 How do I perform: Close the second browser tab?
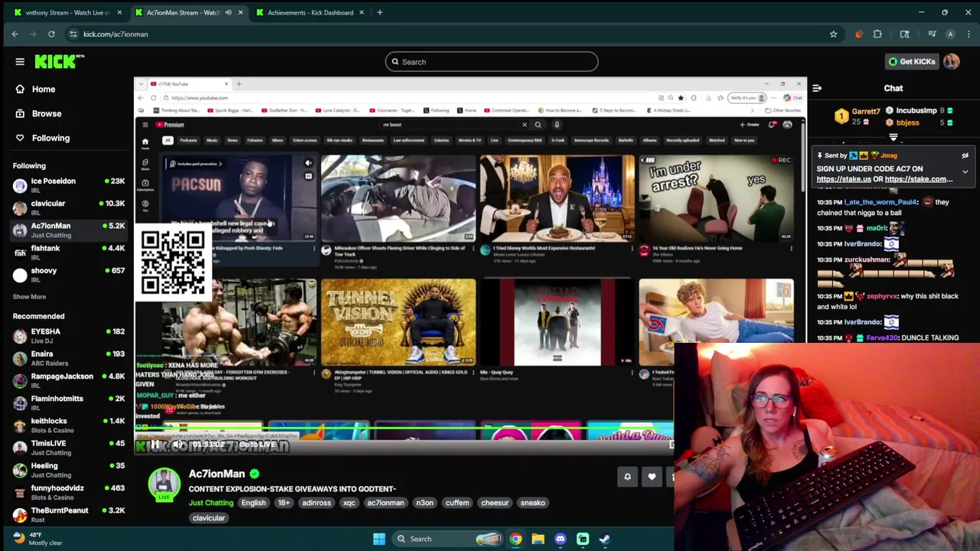(240, 12)
